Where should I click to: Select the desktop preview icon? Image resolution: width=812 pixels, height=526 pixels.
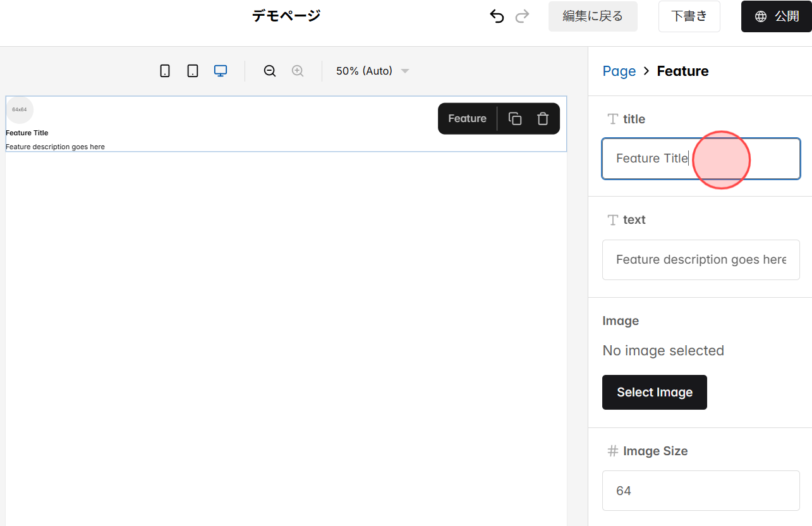(x=221, y=71)
